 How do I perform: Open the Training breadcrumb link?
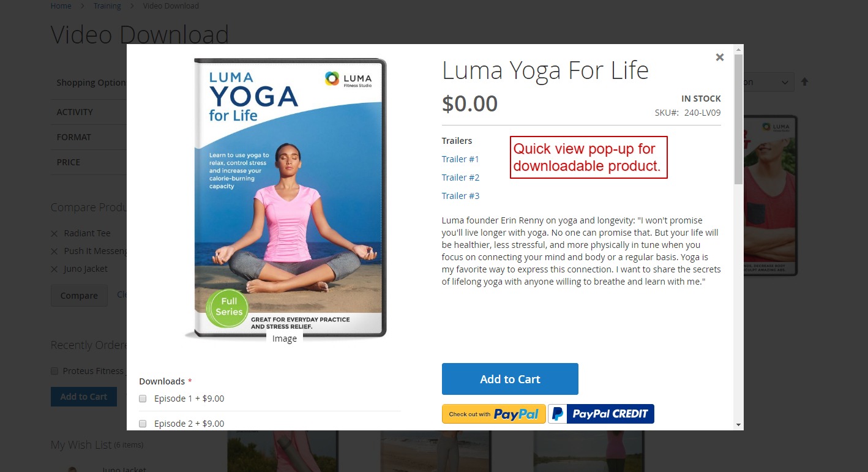(x=107, y=6)
